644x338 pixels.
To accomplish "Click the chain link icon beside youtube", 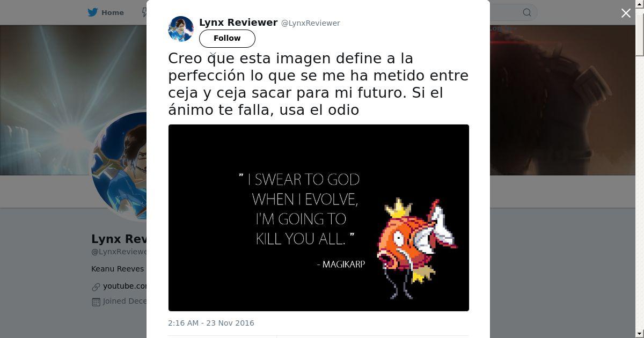I will coord(96,287).
